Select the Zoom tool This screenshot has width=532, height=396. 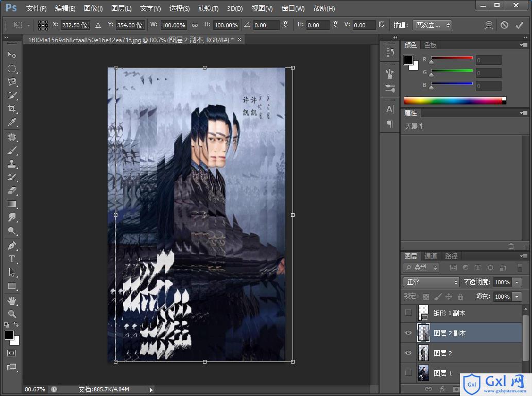(11, 314)
